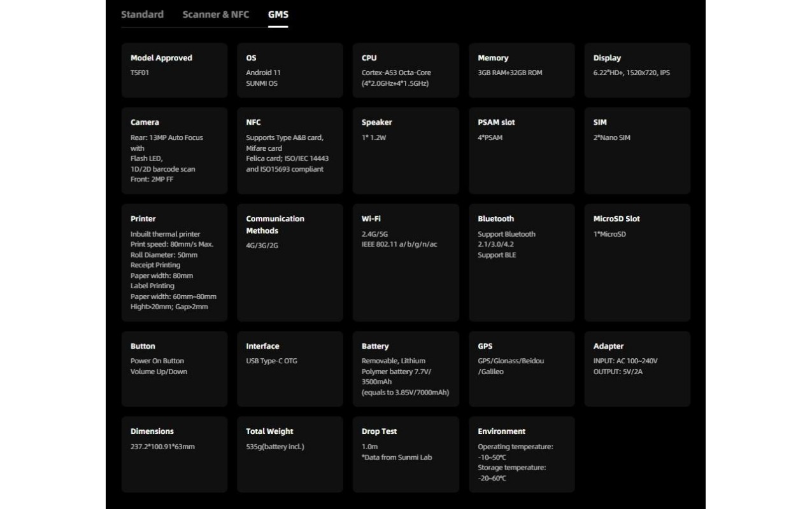Select the GPS Glonass Beidou card
This screenshot has height=509, width=812.
point(522,369)
